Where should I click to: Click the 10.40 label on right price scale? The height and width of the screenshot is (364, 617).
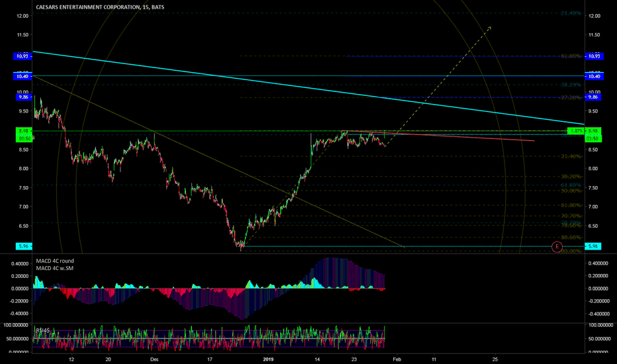tap(594, 76)
